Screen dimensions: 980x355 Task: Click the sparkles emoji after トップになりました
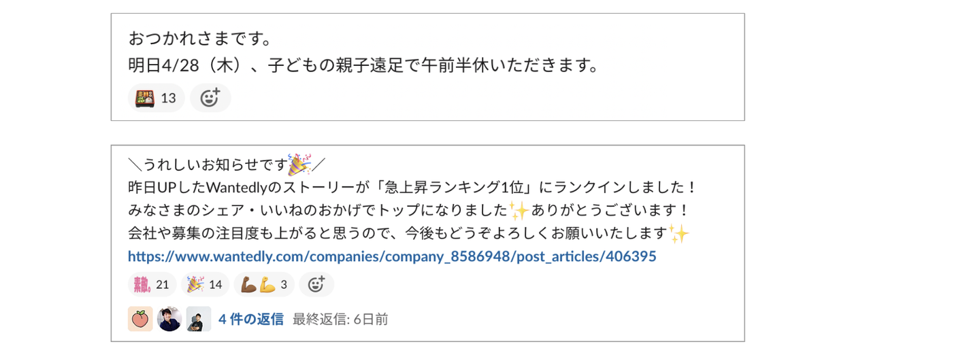(x=519, y=209)
